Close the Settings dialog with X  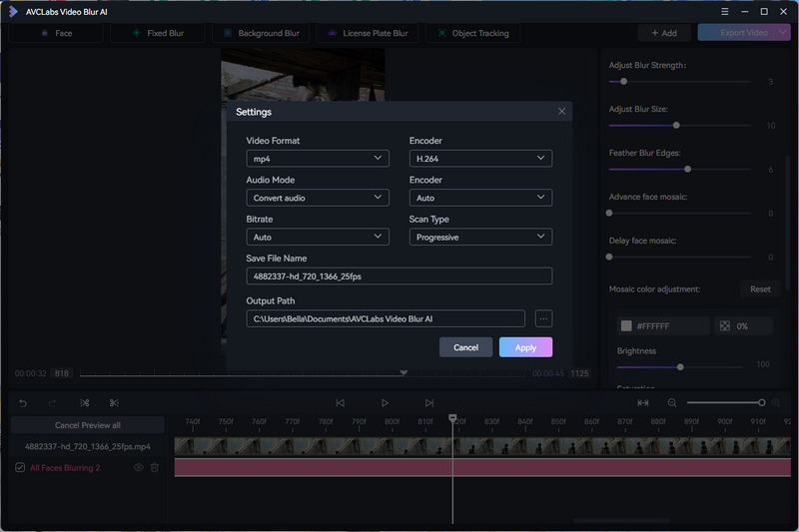pyautogui.click(x=561, y=112)
